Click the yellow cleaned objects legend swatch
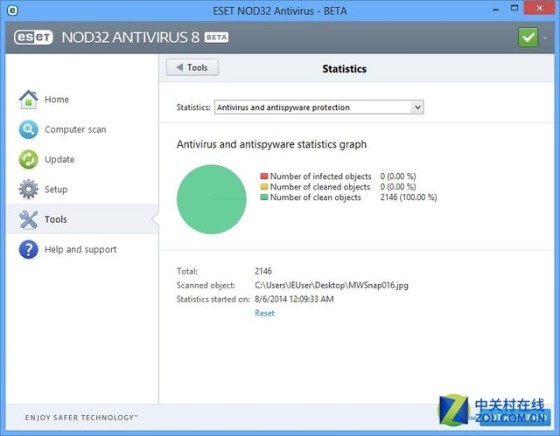The width and height of the screenshot is (560, 436). pyautogui.click(x=264, y=186)
